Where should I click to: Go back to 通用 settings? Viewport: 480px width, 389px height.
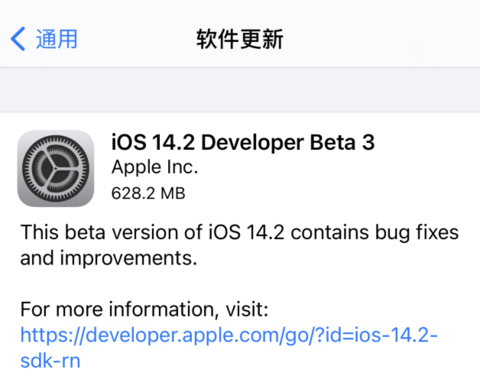point(44,39)
